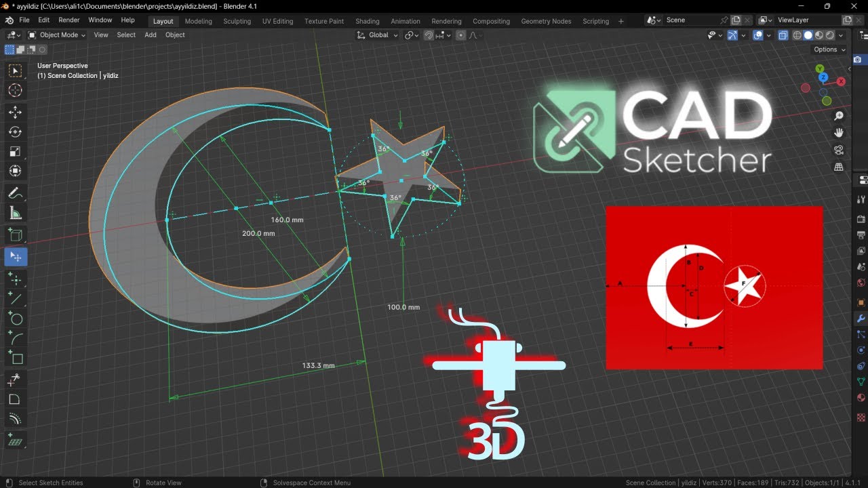Open the object visibility filter dropdown
868x488 pixels.
pyautogui.click(x=714, y=35)
